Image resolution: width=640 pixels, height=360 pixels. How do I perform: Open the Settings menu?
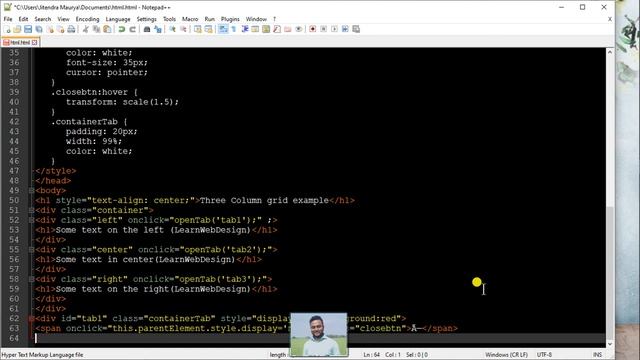coord(147,19)
